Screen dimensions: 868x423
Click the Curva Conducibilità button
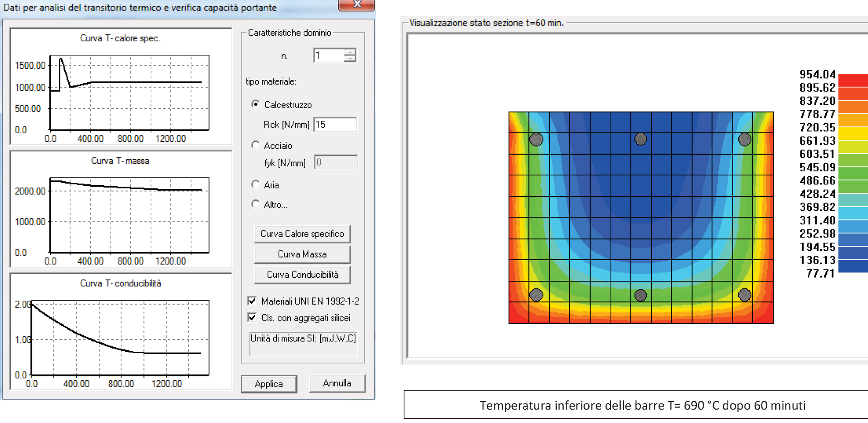302,275
